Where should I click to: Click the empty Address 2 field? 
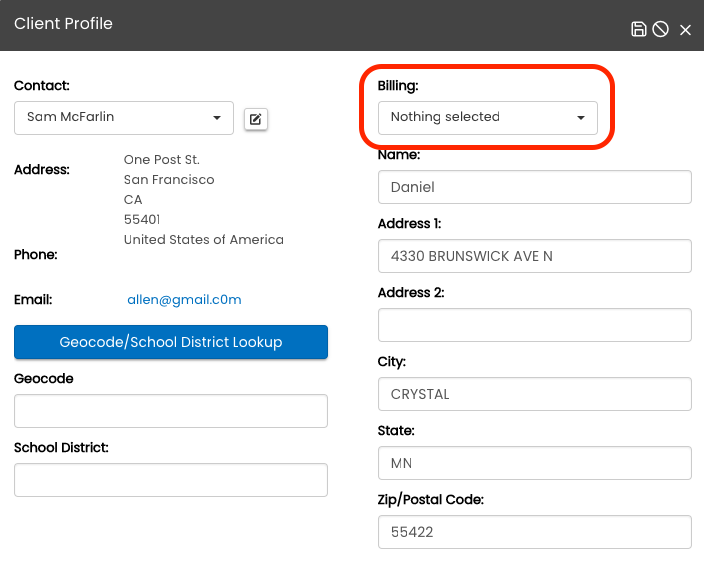[535, 325]
